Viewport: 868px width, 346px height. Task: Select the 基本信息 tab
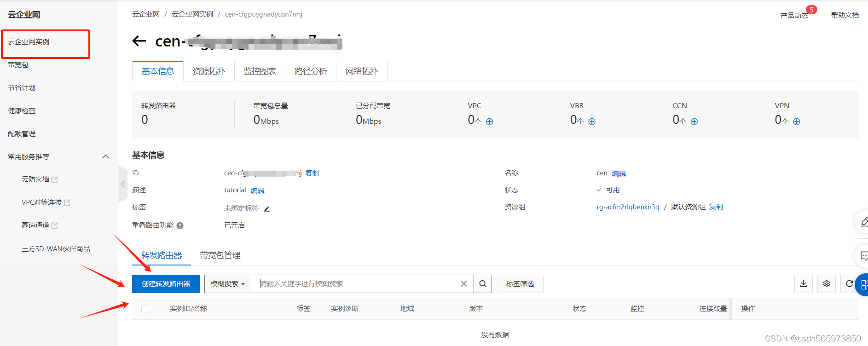tap(158, 71)
